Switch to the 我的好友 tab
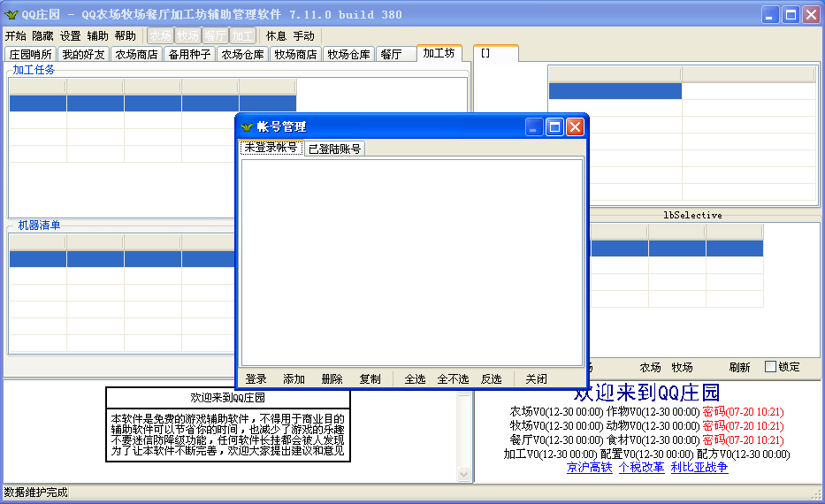825x504 pixels. [83, 54]
